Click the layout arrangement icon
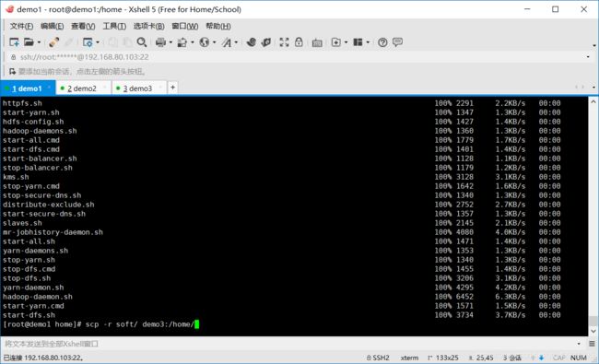This screenshot has height=364, width=599. 358,42
